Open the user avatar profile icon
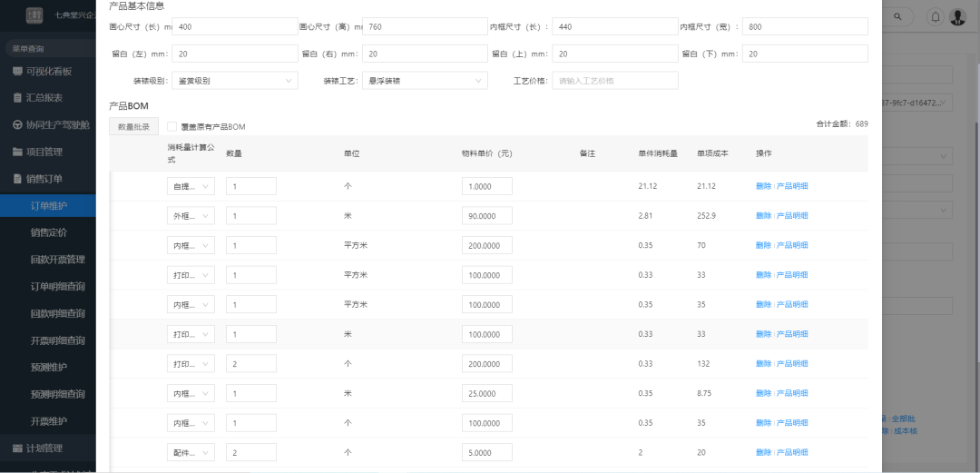 click(957, 17)
